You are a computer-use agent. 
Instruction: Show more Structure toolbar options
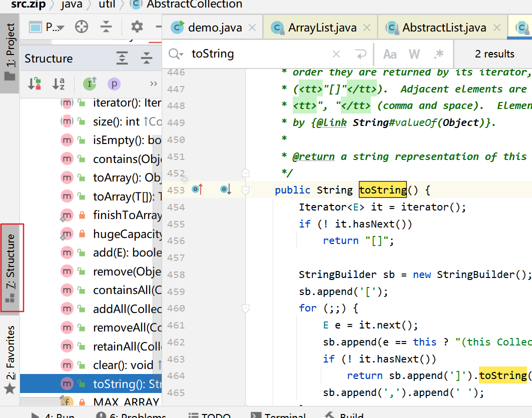click(x=153, y=83)
